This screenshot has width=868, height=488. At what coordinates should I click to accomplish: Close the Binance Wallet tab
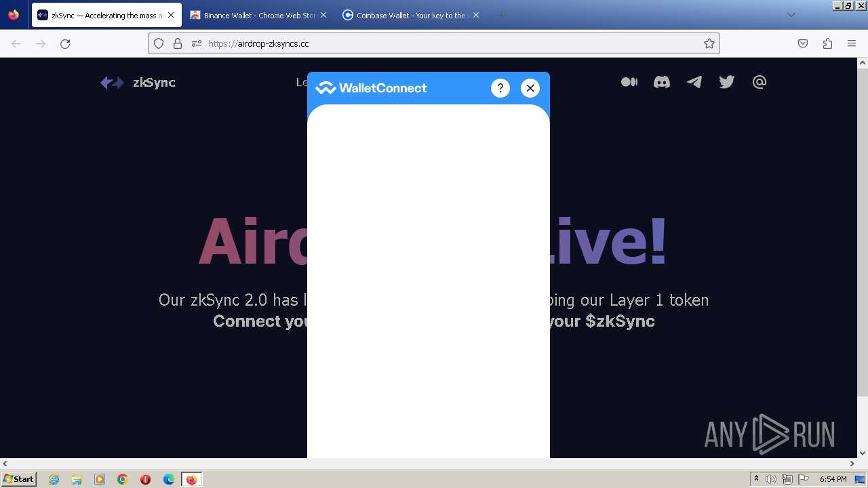(323, 15)
